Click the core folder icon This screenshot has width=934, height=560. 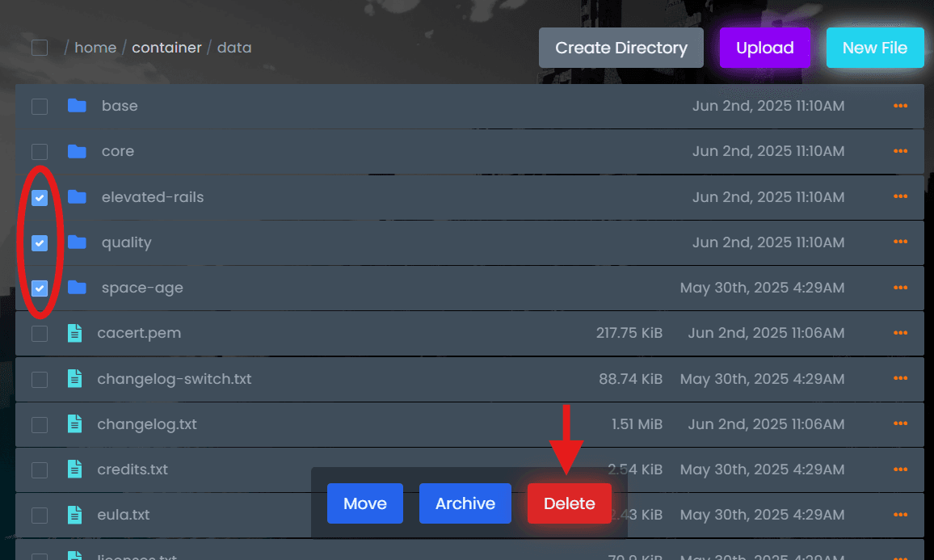tap(77, 151)
